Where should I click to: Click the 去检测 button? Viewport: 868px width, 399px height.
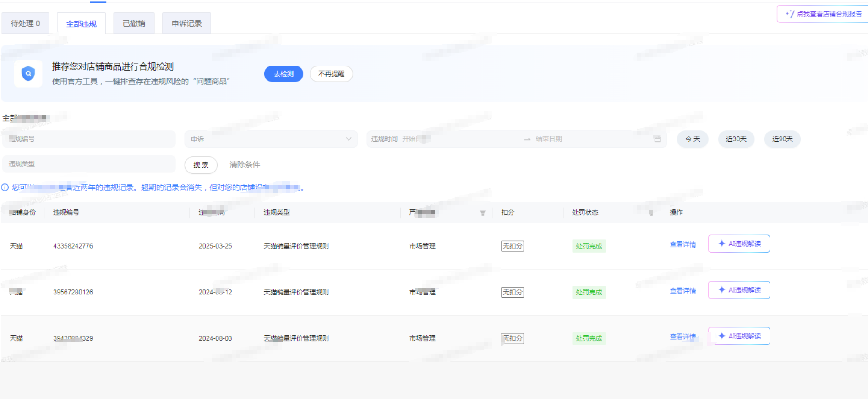pos(284,74)
